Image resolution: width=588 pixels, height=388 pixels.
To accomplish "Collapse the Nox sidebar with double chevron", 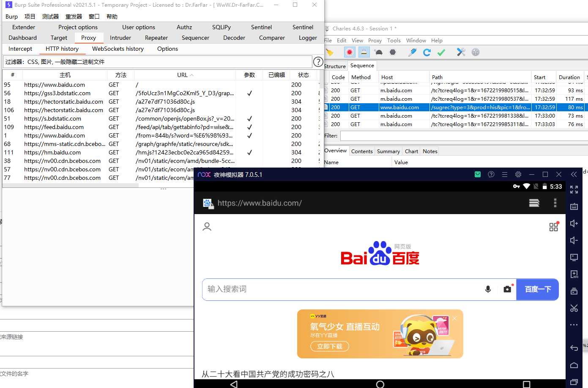I will [x=574, y=174].
